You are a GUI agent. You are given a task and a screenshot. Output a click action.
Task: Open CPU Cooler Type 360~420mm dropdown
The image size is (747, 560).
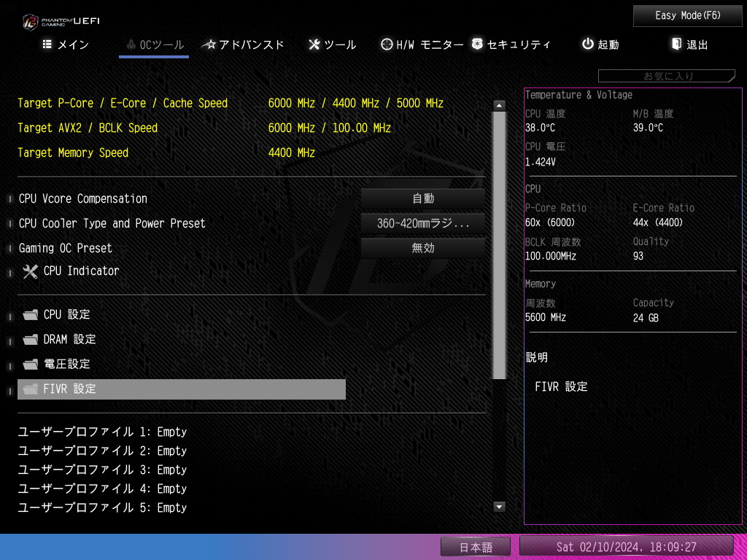(422, 223)
